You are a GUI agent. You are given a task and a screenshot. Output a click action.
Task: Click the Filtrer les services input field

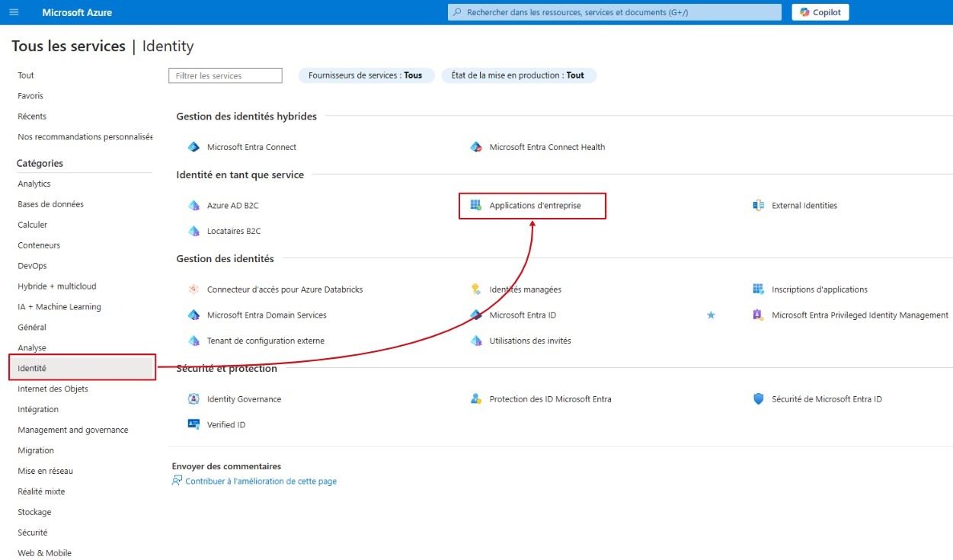pos(225,76)
